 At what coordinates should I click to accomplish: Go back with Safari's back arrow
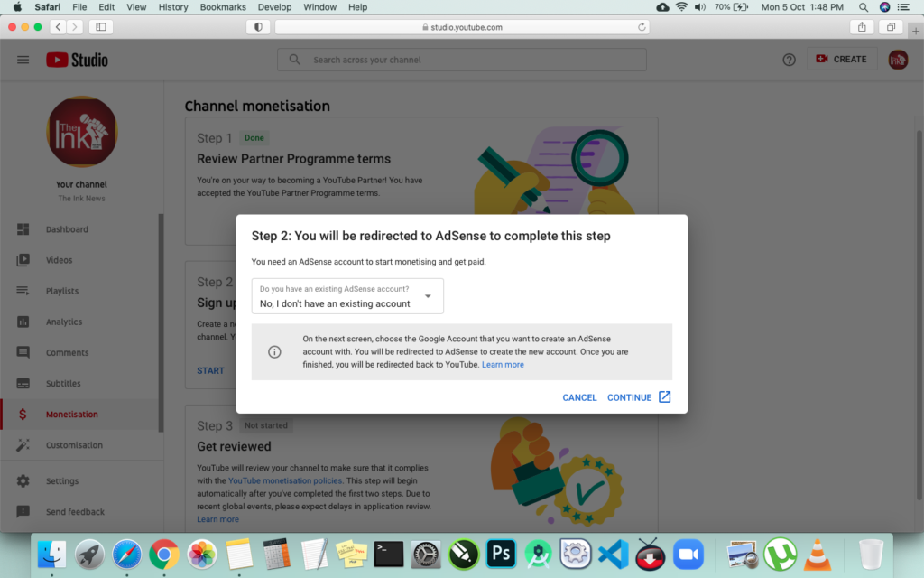click(x=58, y=27)
